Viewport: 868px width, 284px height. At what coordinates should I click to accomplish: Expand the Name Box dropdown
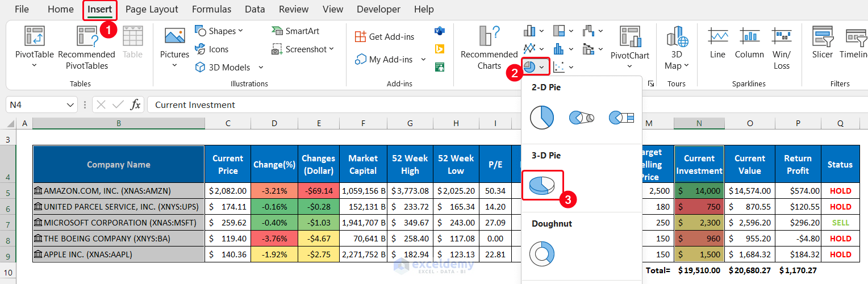[x=71, y=105]
